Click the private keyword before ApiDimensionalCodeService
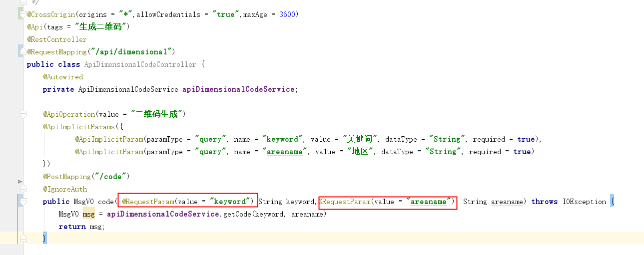Screen dimensions: 644x255 [x=58, y=89]
